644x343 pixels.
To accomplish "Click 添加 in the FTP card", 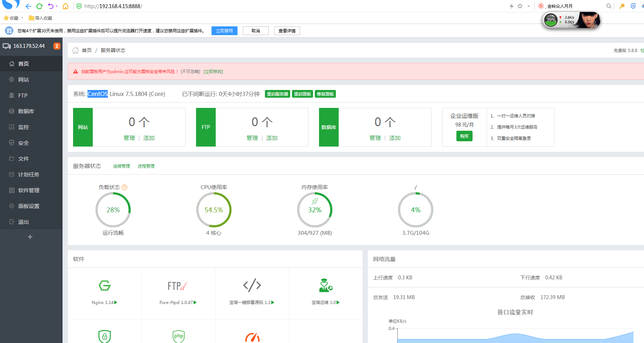I will click(x=272, y=138).
